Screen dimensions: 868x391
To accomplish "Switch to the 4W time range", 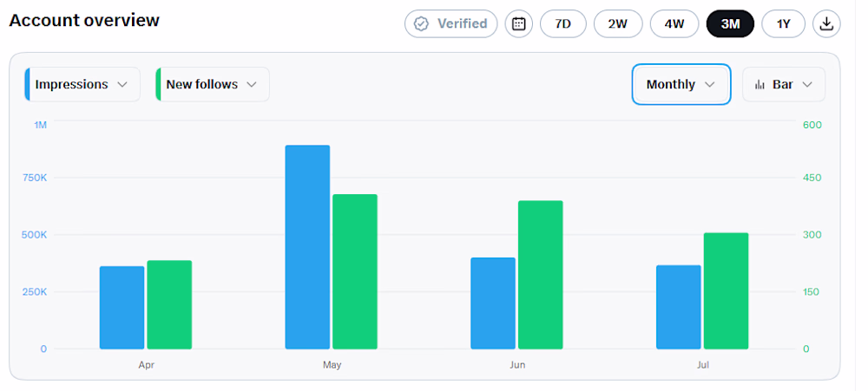I will (674, 23).
